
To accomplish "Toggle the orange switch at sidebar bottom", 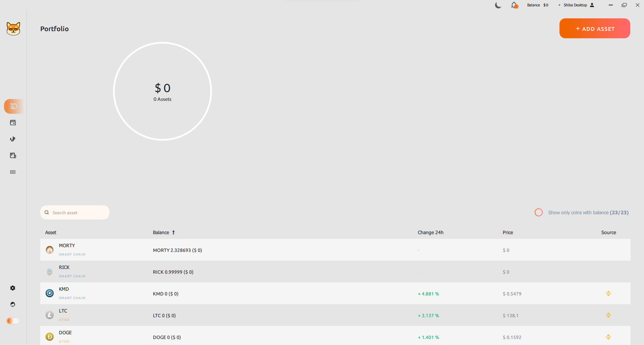I will coord(13,321).
